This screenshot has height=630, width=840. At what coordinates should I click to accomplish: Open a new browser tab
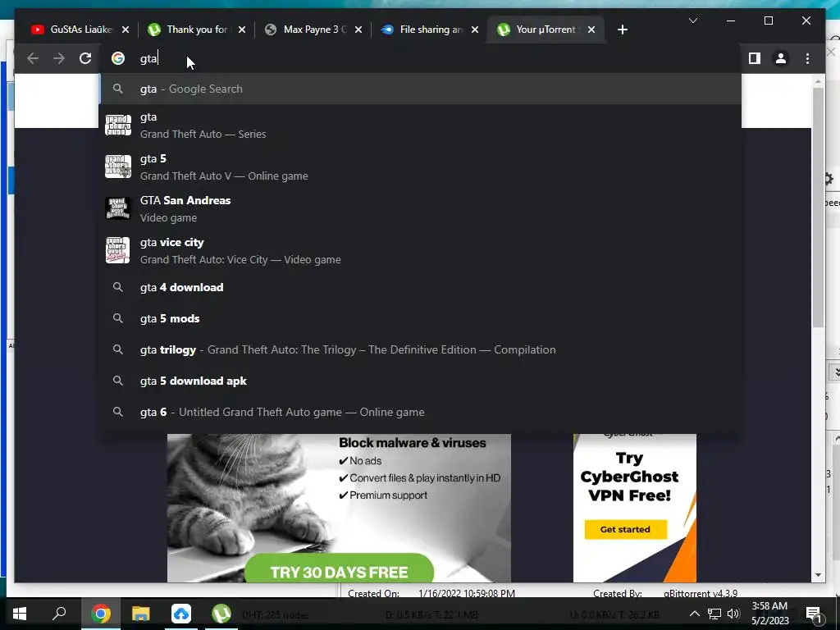click(622, 30)
